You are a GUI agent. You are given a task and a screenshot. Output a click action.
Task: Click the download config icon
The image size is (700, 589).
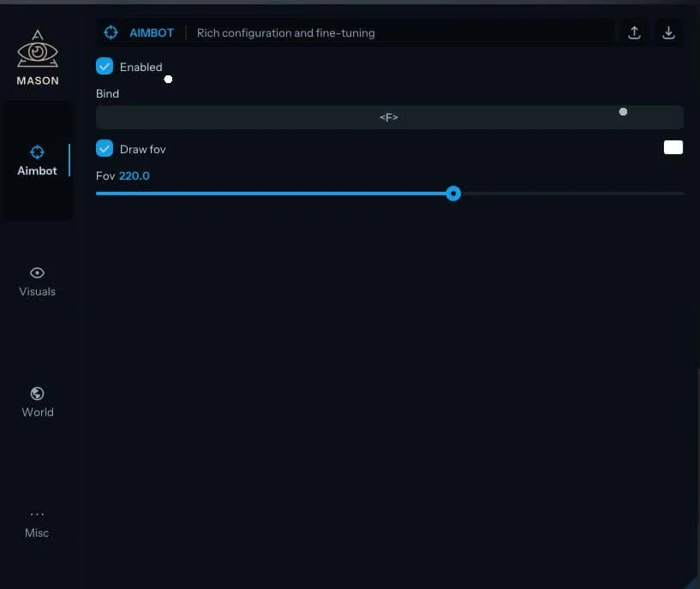[669, 33]
